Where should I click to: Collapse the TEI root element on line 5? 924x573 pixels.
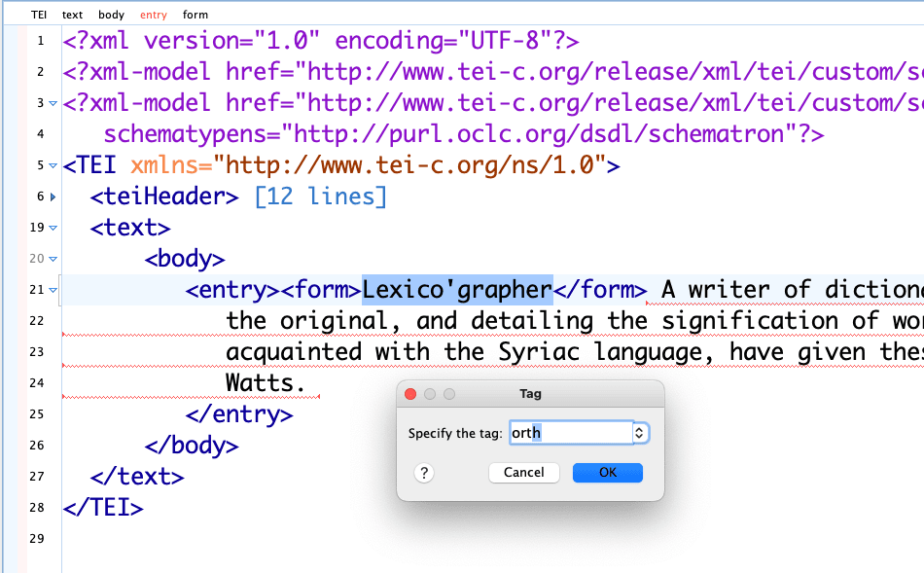pyautogui.click(x=53, y=165)
